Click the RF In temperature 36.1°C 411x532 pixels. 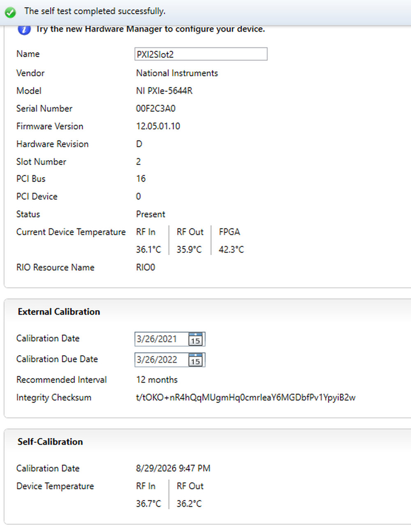point(149,249)
